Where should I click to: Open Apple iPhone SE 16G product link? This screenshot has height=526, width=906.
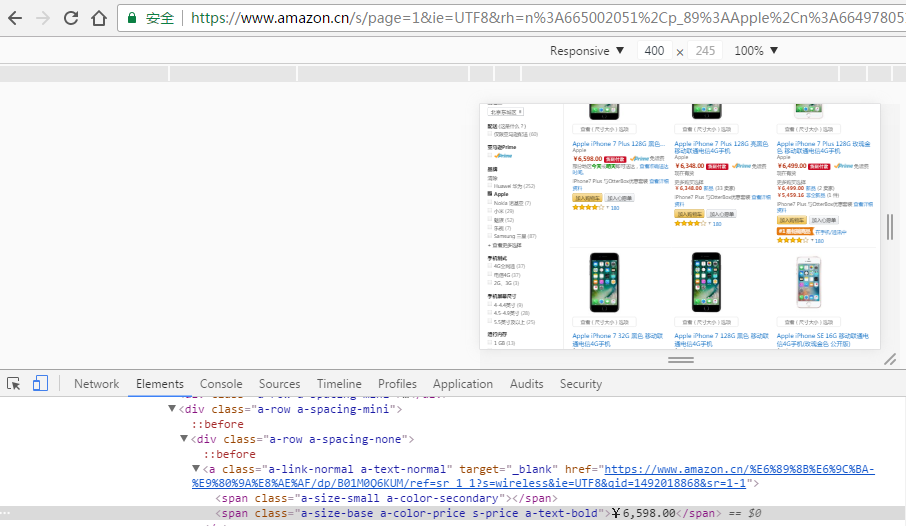click(x=823, y=339)
